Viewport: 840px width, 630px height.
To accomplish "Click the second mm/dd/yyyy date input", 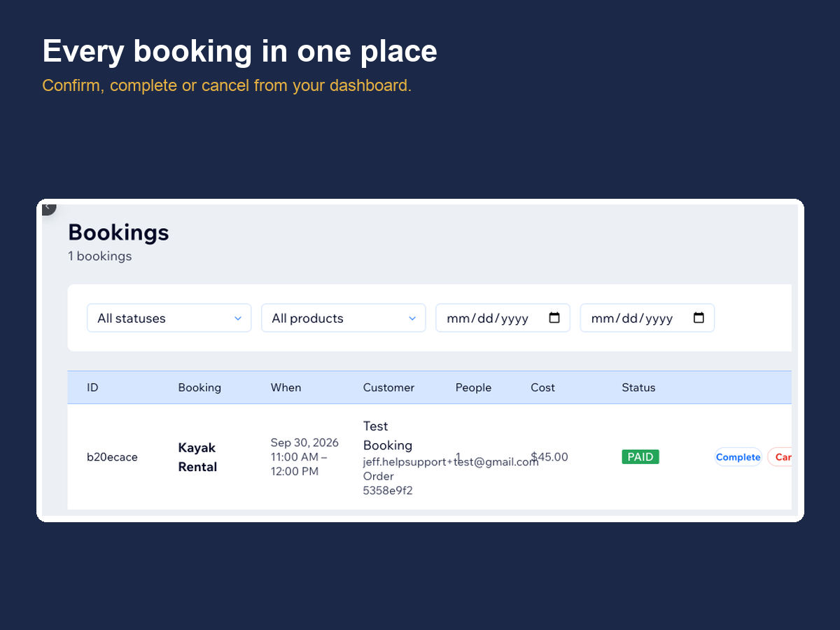I will [647, 318].
